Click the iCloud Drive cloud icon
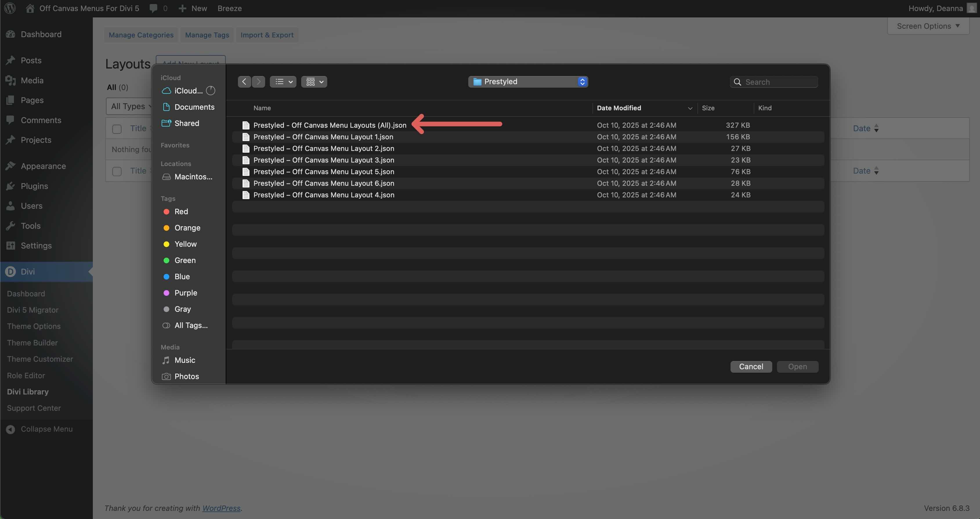 click(166, 91)
